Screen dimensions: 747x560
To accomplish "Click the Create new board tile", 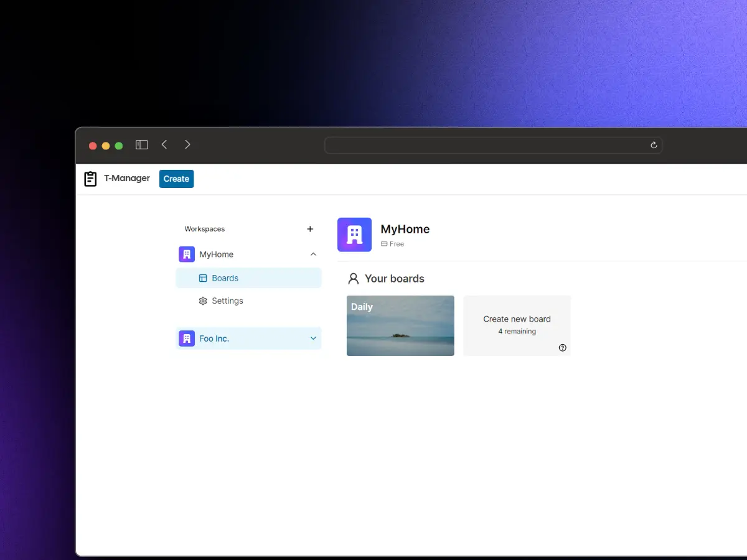I will [x=517, y=325].
